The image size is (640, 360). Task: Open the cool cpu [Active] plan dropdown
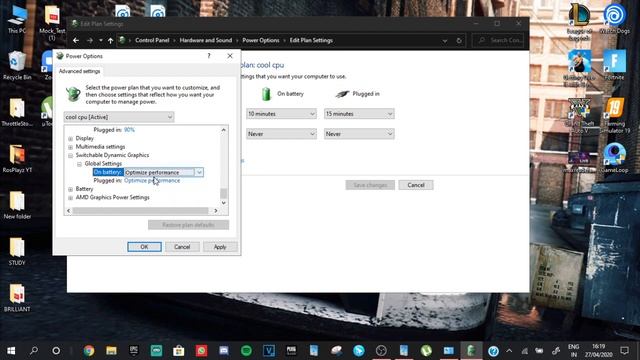(x=119, y=117)
